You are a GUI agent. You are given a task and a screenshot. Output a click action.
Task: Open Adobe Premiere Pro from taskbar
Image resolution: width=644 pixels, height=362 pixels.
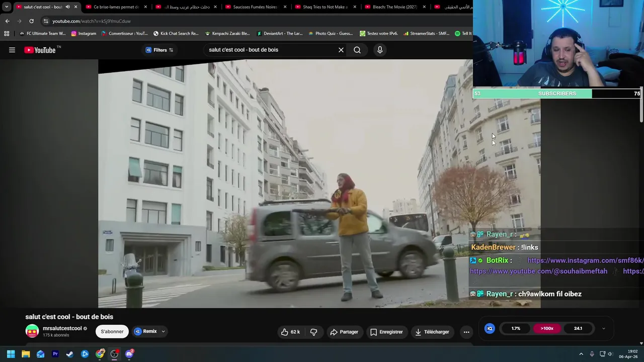tap(55, 354)
